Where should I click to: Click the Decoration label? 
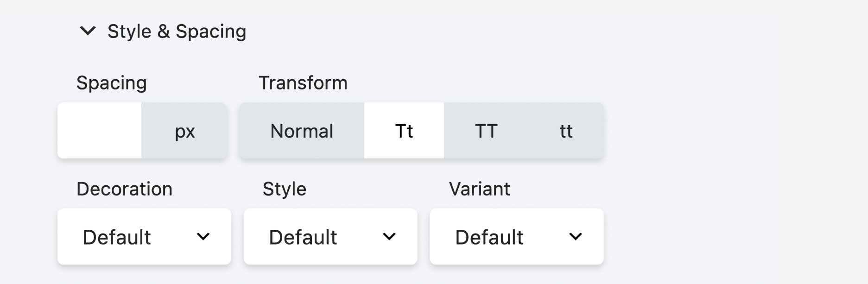(x=124, y=189)
